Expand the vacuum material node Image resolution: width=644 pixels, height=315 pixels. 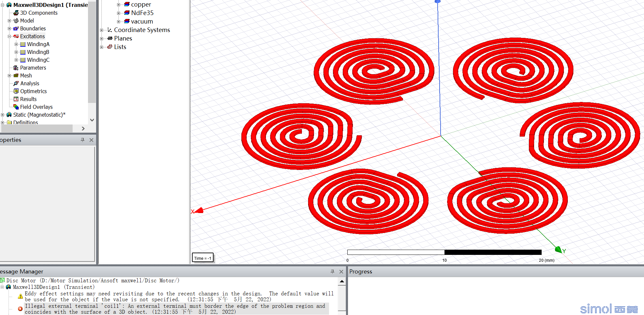(x=118, y=22)
